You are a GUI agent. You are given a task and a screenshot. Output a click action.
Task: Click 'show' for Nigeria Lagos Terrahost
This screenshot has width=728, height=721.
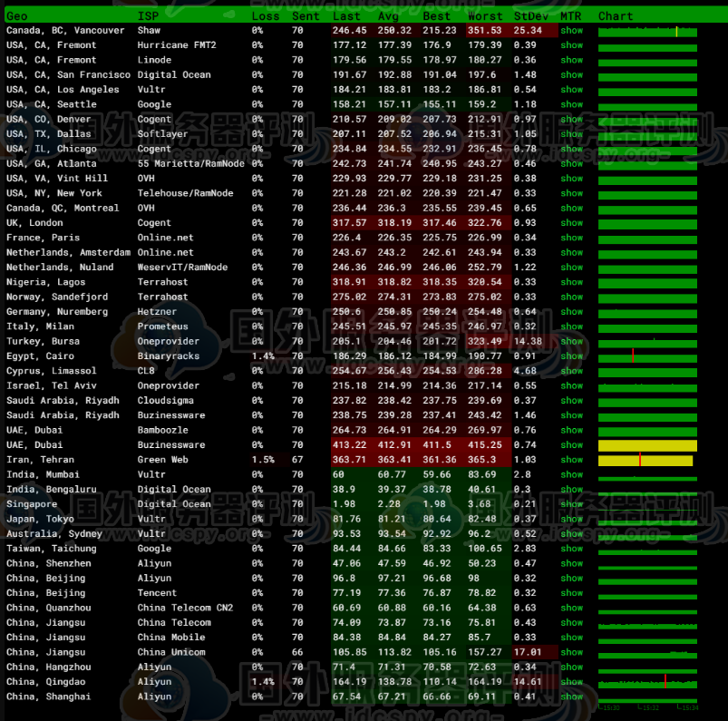pyautogui.click(x=571, y=282)
